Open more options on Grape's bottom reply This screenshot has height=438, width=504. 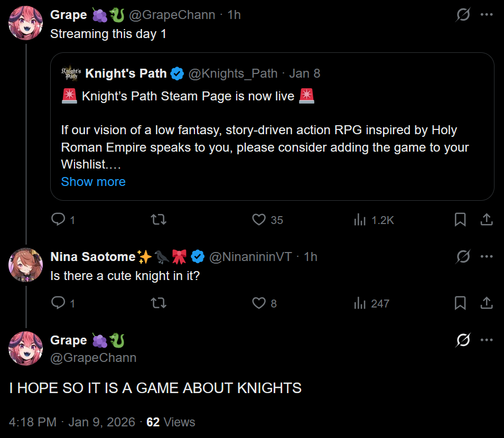[x=487, y=340]
